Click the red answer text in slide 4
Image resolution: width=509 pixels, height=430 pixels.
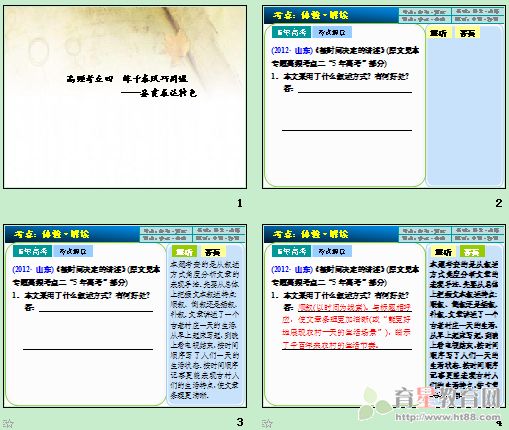click(x=347, y=326)
